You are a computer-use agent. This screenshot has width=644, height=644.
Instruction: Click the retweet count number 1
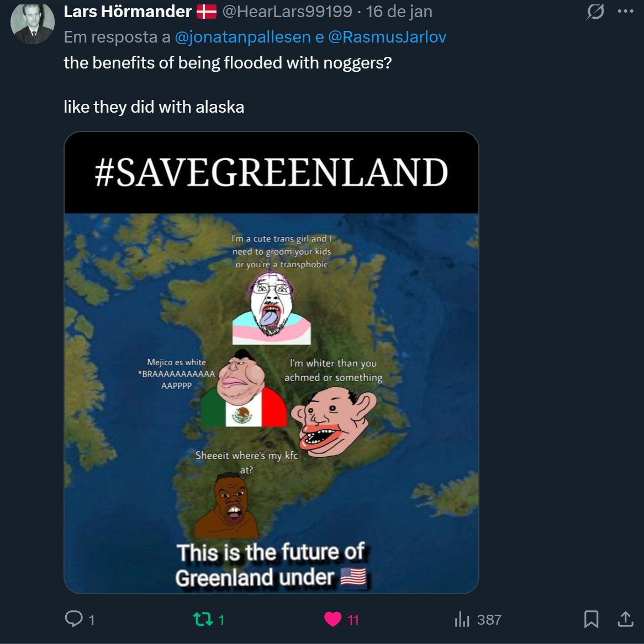[x=221, y=620]
